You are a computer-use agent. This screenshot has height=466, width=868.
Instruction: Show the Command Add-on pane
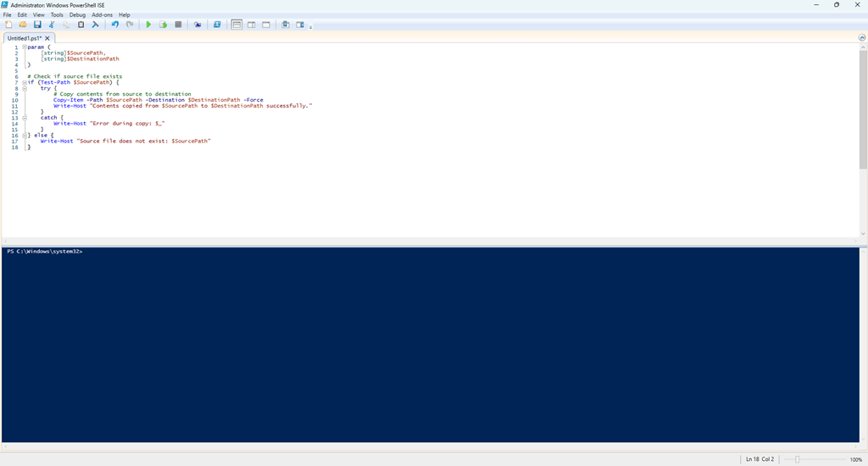300,25
